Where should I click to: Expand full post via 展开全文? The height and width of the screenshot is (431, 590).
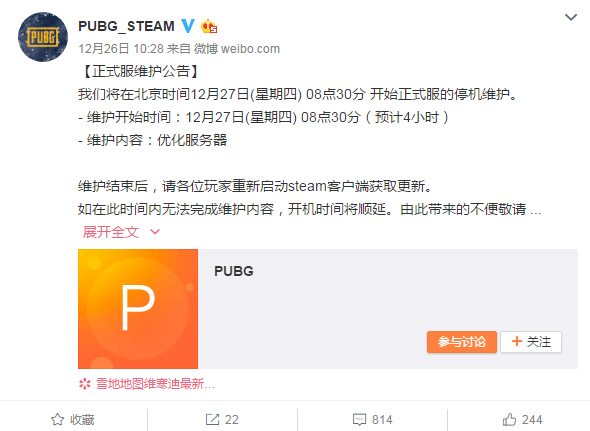pyautogui.click(x=111, y=232)
